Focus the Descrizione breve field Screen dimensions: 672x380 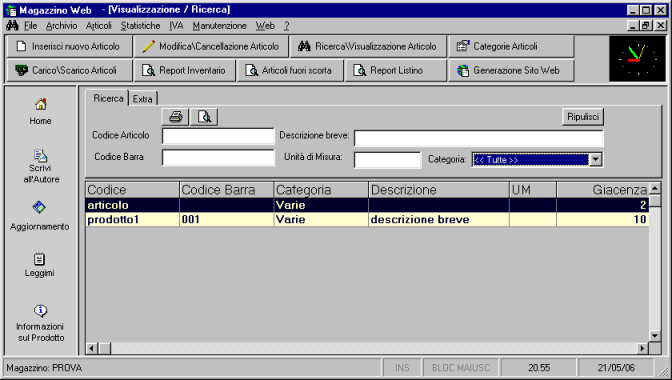479,138
